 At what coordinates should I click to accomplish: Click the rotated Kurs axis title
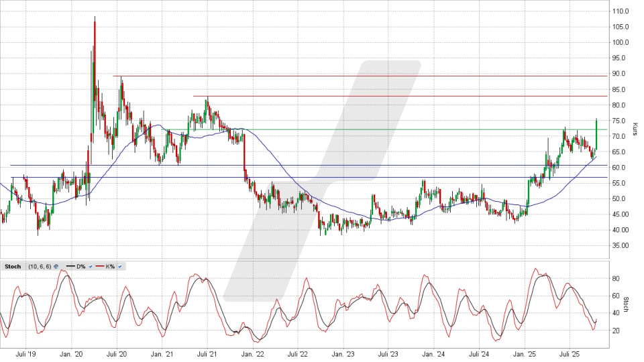(634, 127)
